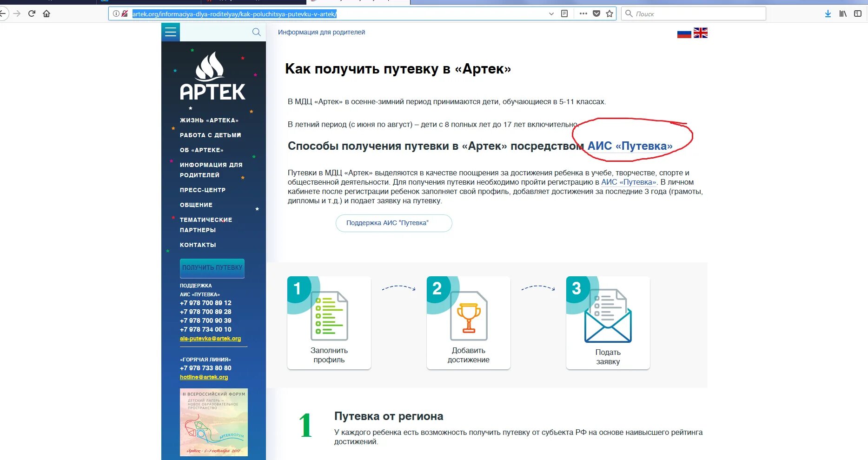This screenshot has height=460, width=868.
Task: Open the Контакты menu item
Action: (x=198, y=245)
